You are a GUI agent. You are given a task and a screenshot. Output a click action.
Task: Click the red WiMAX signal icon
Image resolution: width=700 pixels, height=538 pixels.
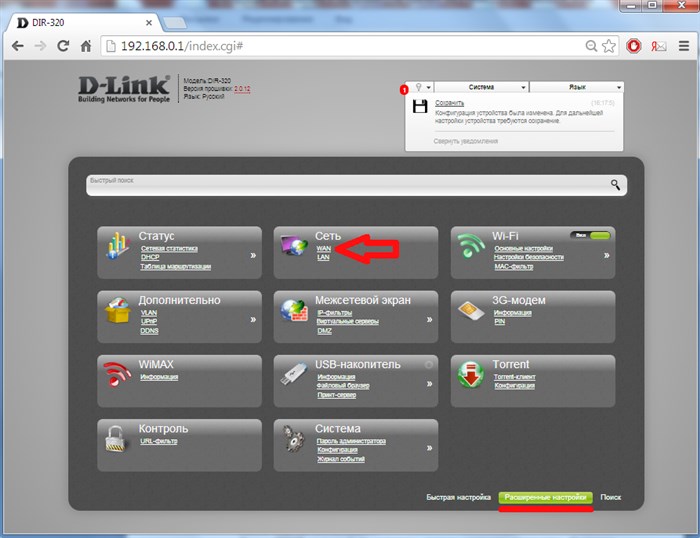click(x=117, y=374)
